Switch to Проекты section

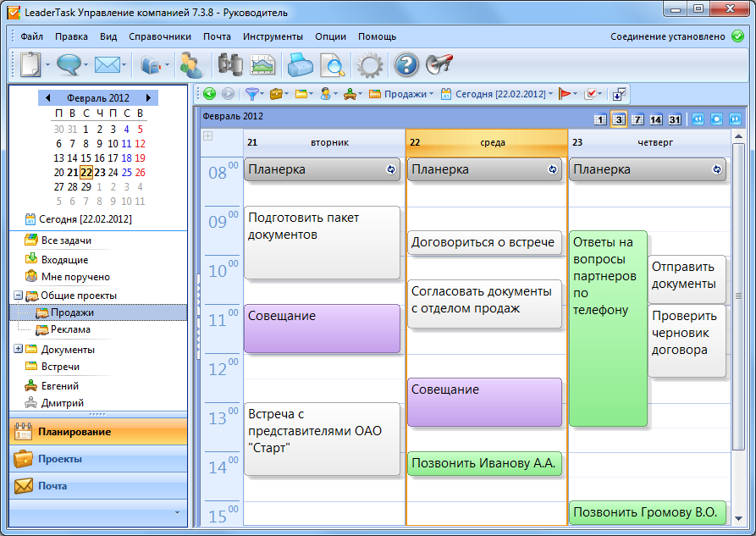[x=98, y=458]
